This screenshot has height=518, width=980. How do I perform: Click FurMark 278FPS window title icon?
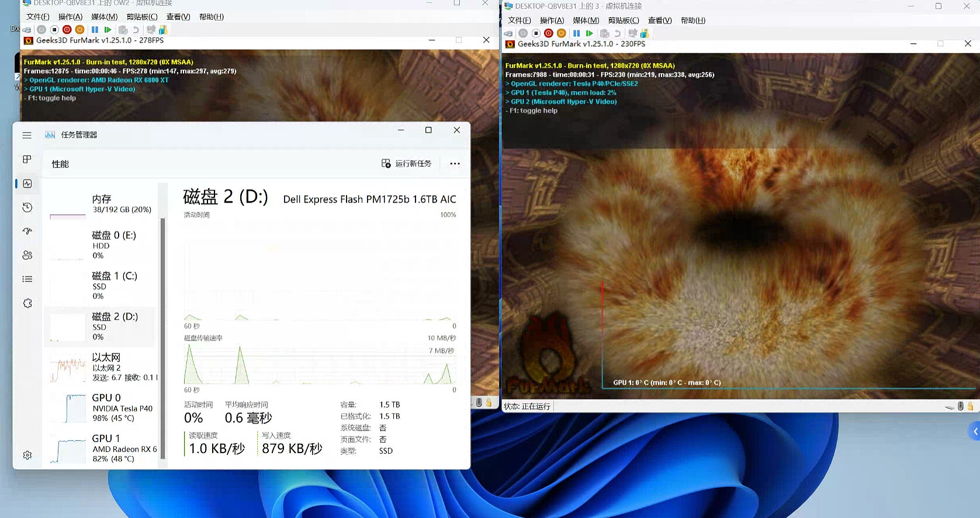(28, 40)
